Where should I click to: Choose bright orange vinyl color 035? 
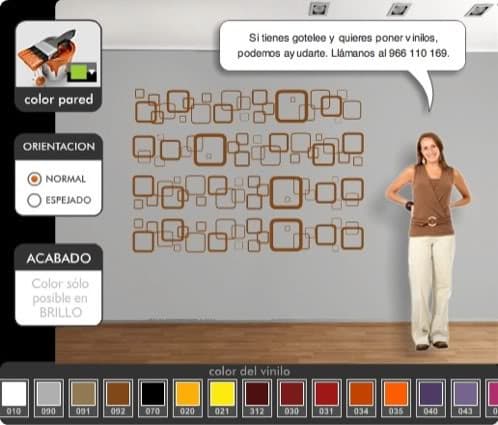pyautogui.click(x=396, y=398)
